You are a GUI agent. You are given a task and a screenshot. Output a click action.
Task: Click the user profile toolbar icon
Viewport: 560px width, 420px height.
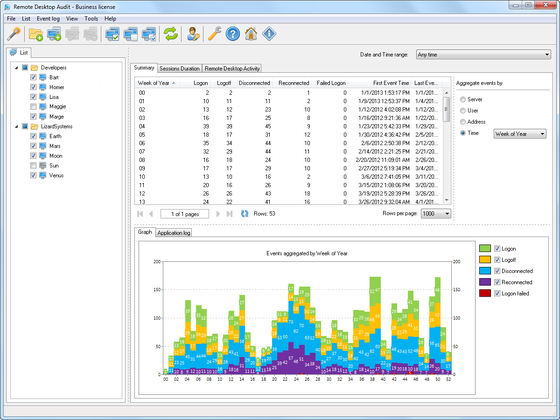click(193, 34)
